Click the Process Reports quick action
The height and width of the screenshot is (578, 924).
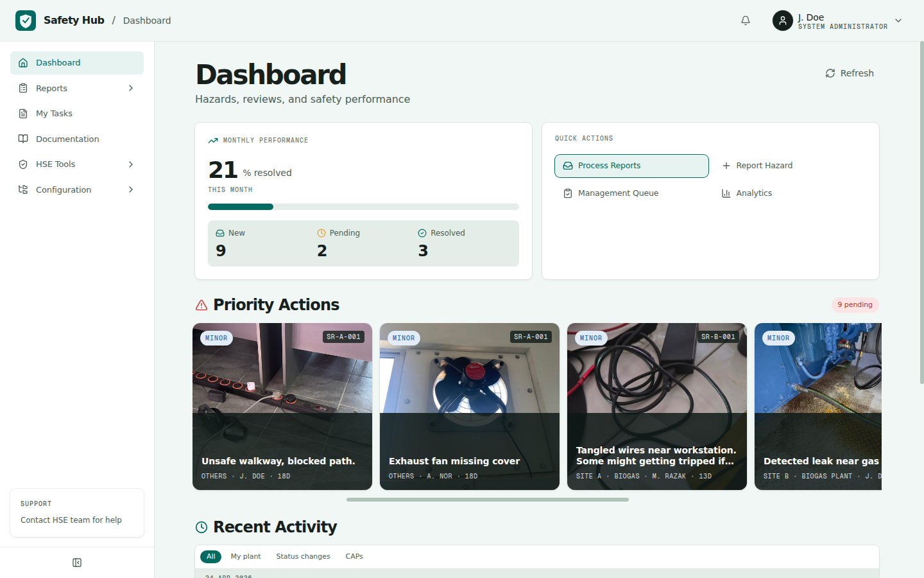tap(631, 166)
